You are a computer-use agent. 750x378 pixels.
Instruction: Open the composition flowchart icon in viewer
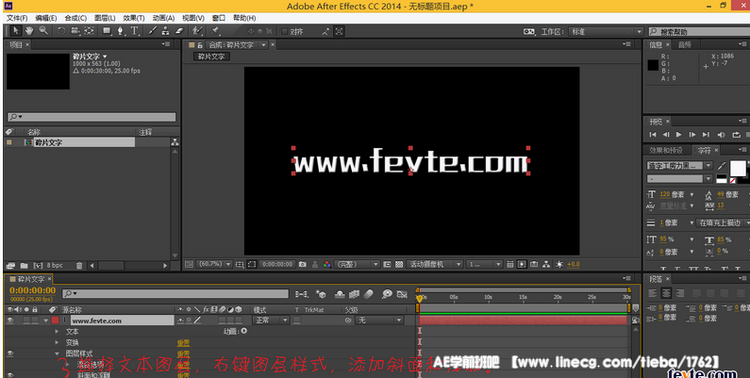click(546, 264)
